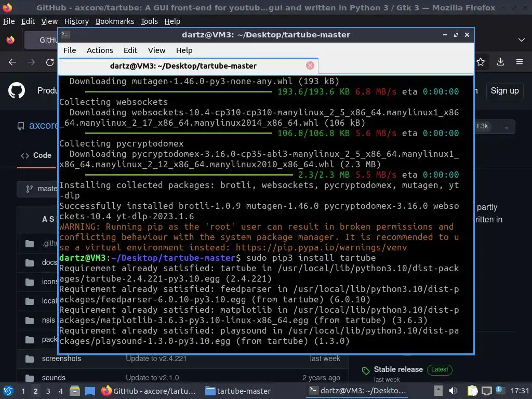This screenshot has height=399, width=532.
Task: Open the removable media eject tray icon
Action: [438, 391]
